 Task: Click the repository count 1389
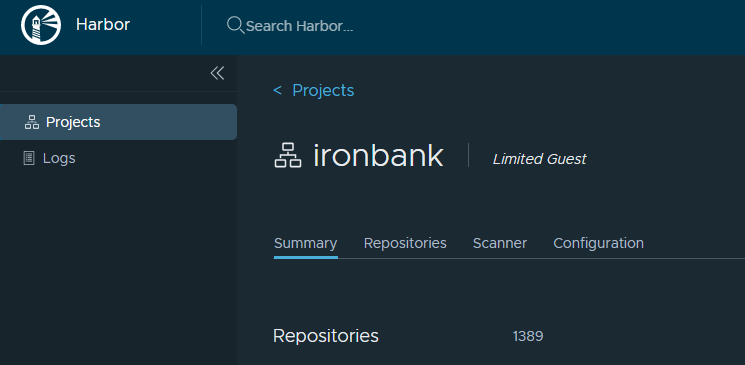pos(528,336)
